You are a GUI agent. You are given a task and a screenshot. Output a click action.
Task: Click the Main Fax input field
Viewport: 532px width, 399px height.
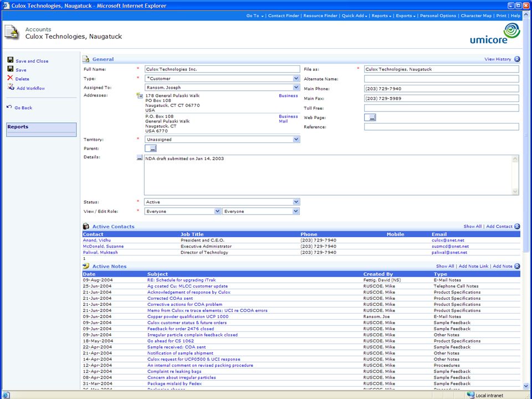[442, 99]
